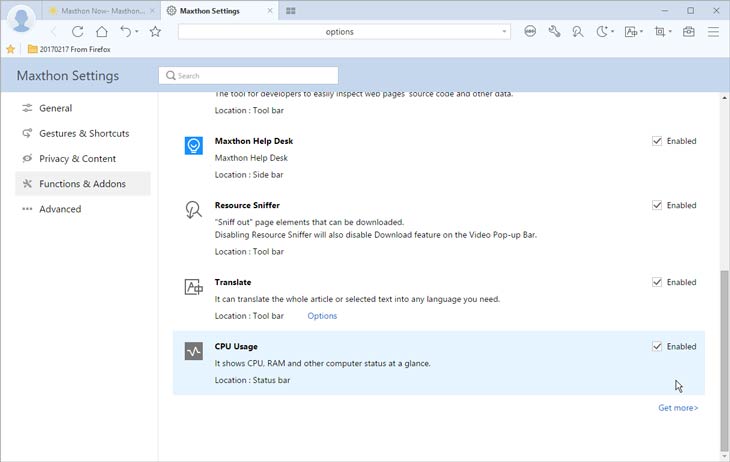Click the Maxthon Help Desk title
This screenshot has width=730, height=462.
click(254, 141)
